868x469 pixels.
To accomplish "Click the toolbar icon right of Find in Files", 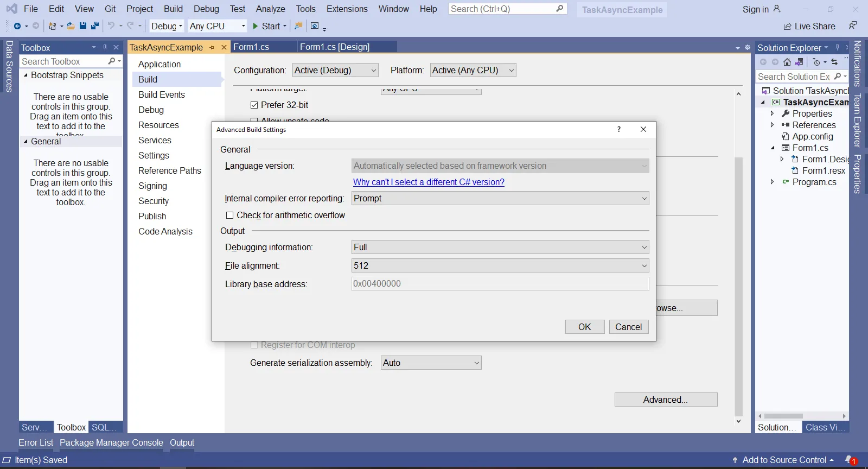I will 315,26.
